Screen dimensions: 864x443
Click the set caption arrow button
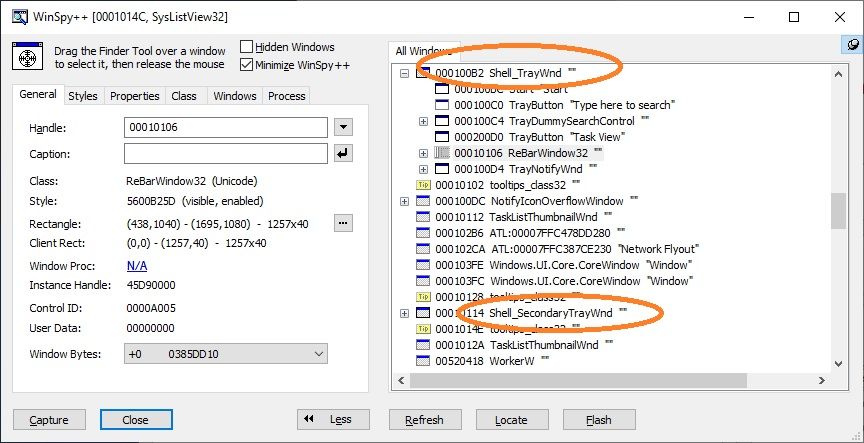click(343, 154)
